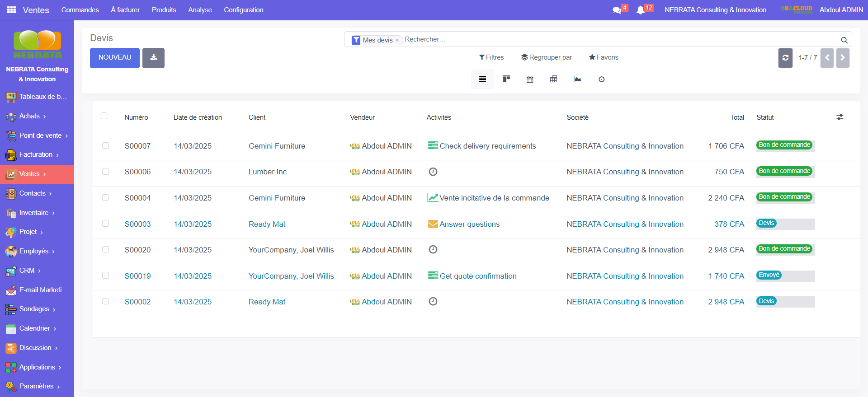Image resolution: width=868 pixels, height=397 pixels.
Task: Open the activity clock view
Action: pos(601,79)
